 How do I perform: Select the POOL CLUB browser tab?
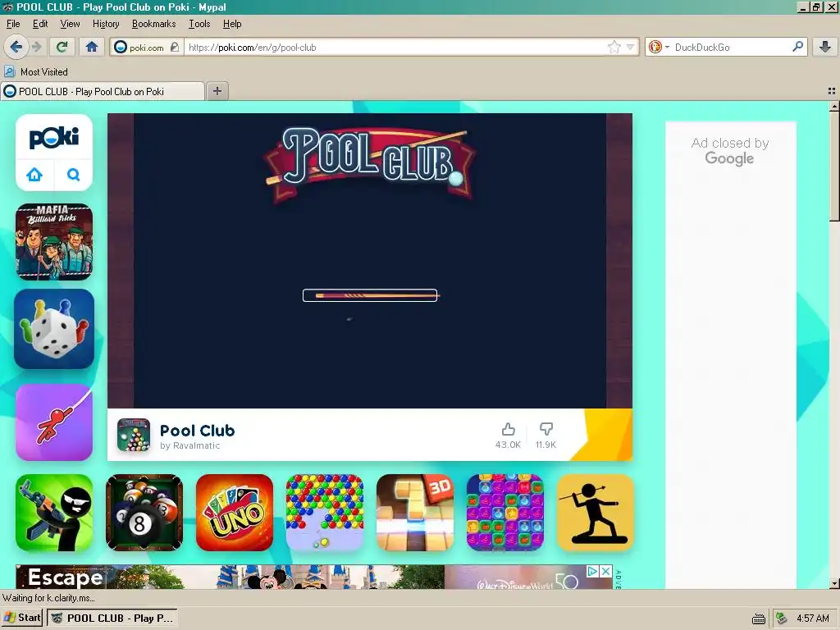[103, 92]
